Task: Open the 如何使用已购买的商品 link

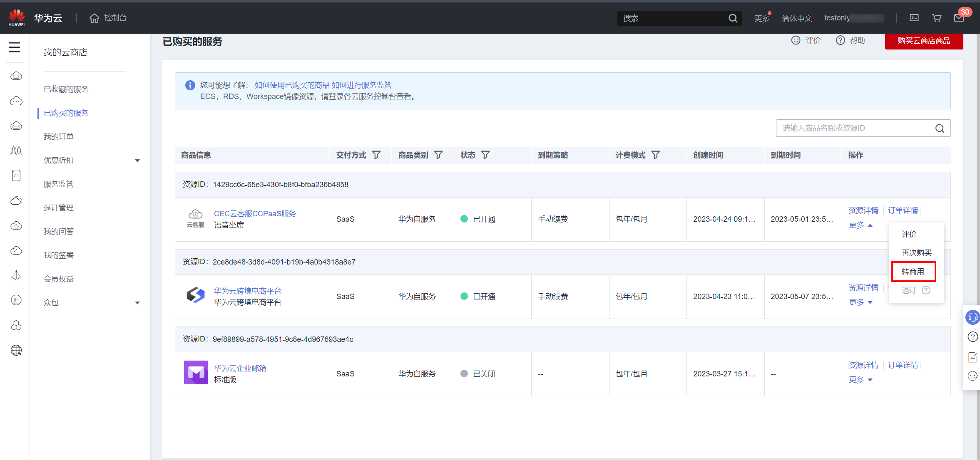Action: (292, 85)
